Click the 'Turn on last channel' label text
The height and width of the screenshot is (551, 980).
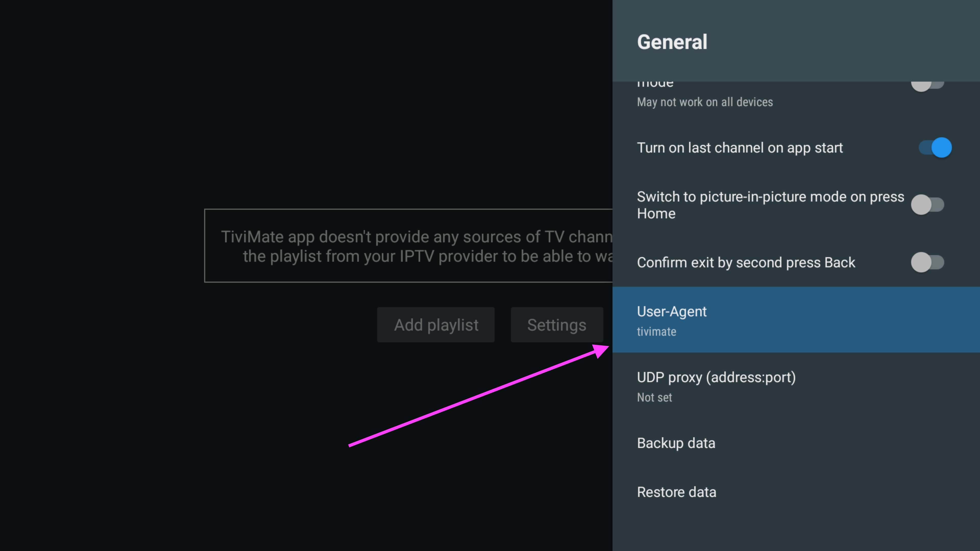click(x=740, y=147)
